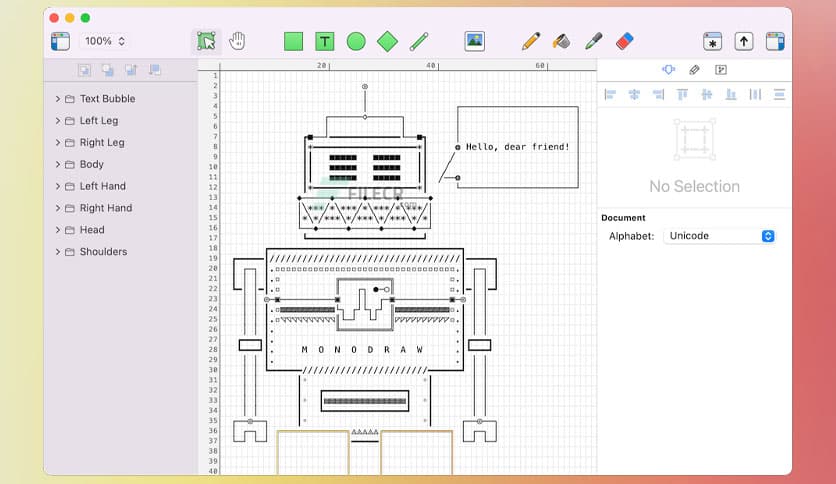This screenshot has width=836, height=484.
Task: Select the Diamond shape tool
Action: (x=388, y=41)
